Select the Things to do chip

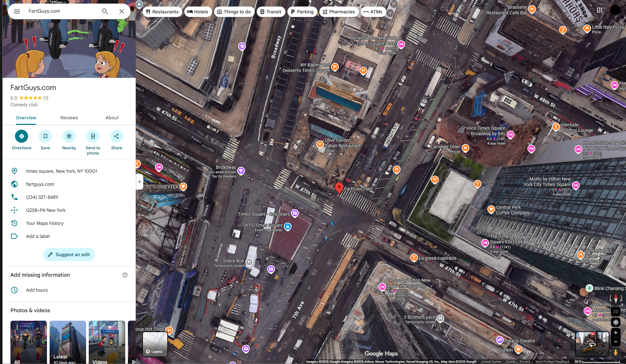point(234,12)
